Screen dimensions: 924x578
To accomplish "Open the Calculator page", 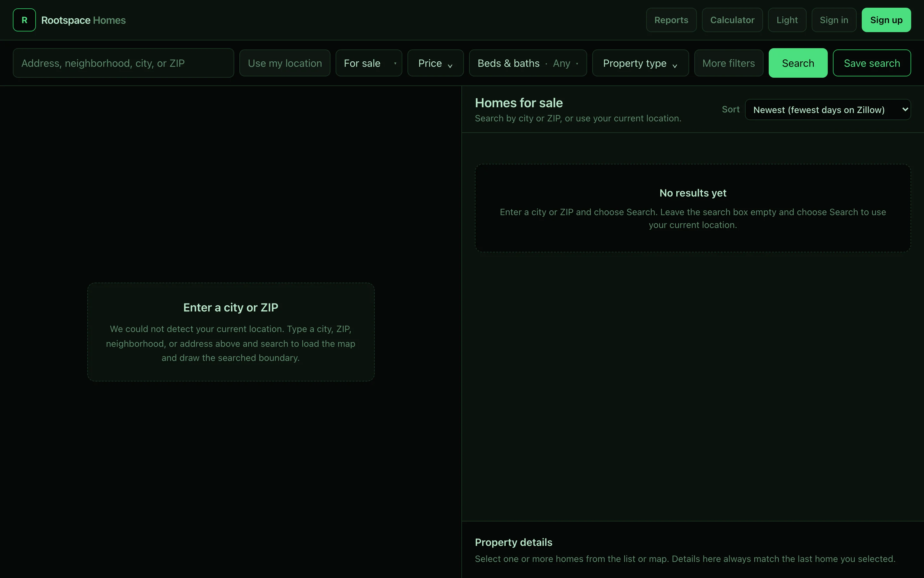I will 732,20.
